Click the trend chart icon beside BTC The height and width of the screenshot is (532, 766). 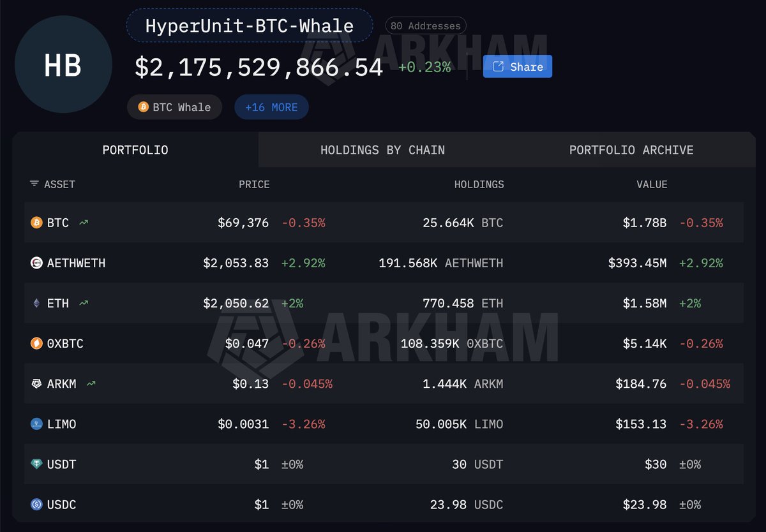84,223
